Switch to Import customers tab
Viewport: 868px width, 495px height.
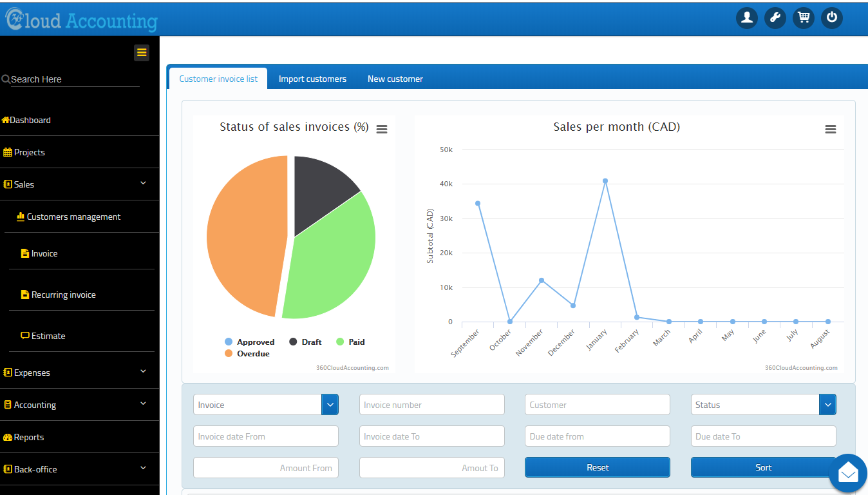[x=312, y=79]
